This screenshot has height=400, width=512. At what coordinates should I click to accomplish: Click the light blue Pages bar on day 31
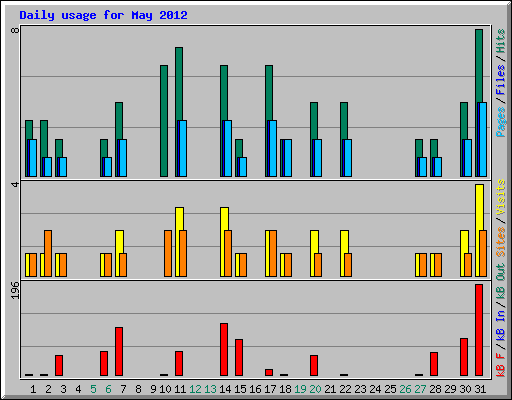click(x=483, y=139)
